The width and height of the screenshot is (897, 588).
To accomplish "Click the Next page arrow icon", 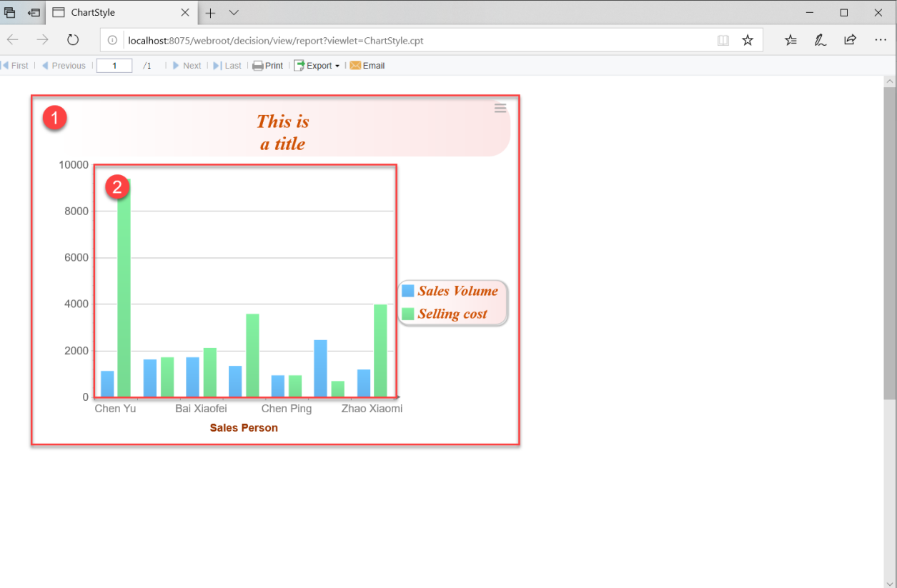I will point(175,65).
